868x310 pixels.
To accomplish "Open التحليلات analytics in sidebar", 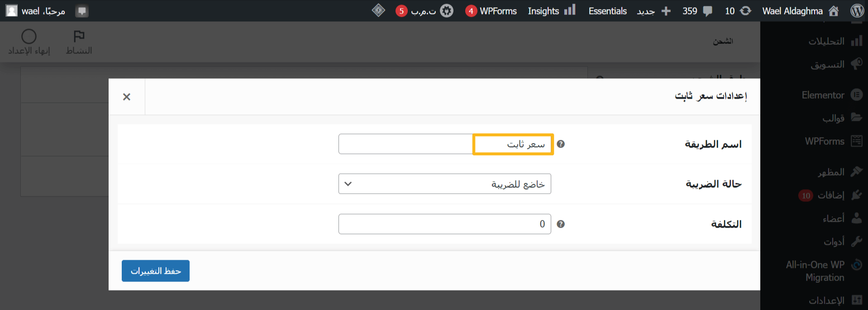I will tap(826, 41).
